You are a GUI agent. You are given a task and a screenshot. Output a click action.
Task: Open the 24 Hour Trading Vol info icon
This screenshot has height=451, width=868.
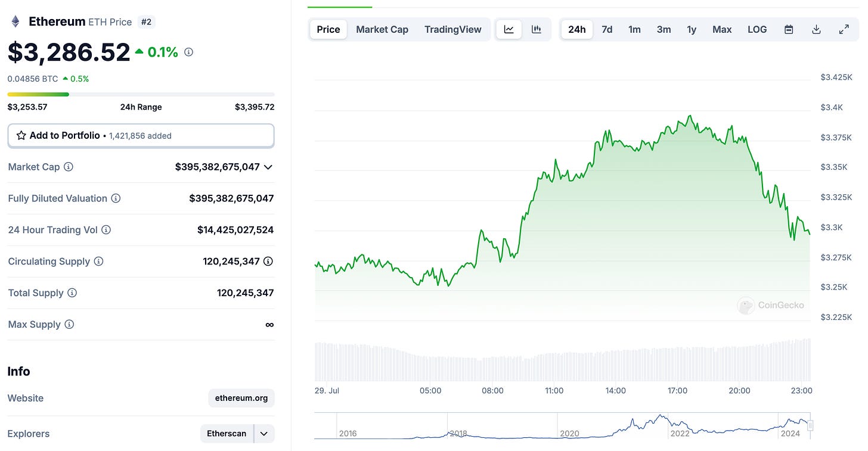pos(106,230)
